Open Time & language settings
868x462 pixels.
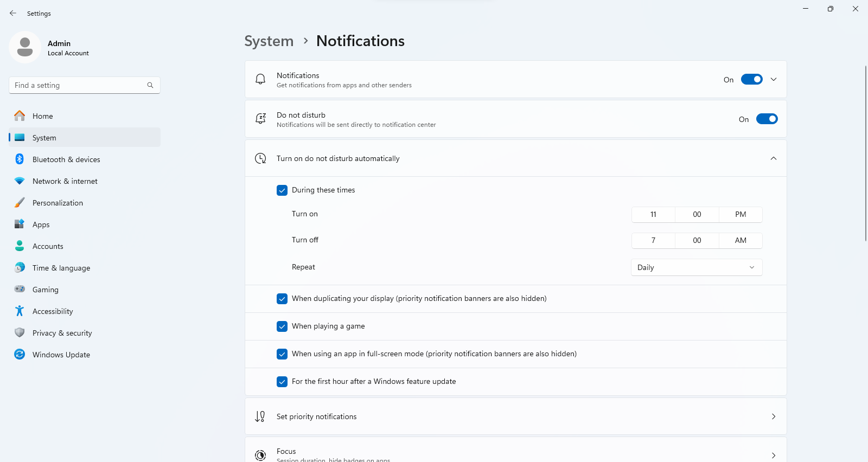85,267
